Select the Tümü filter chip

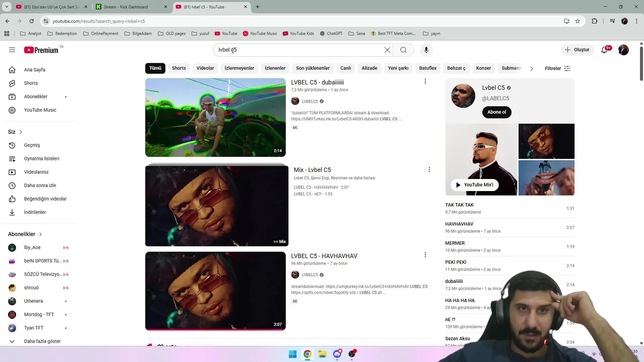tap(155, 68)
